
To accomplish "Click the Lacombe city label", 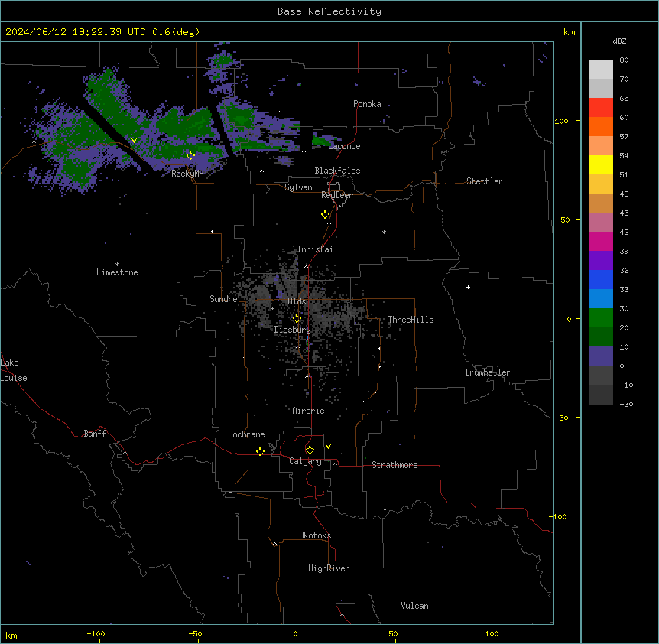I will tap(344, 146).
